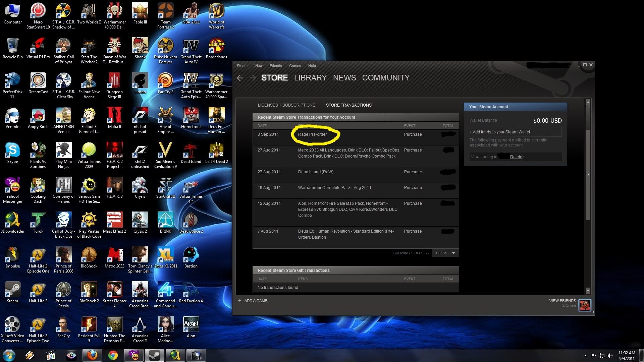This screenshot has width=644, height=362.
Task: Open the Dead Island desktop shortcut
Action: (191, 153)
